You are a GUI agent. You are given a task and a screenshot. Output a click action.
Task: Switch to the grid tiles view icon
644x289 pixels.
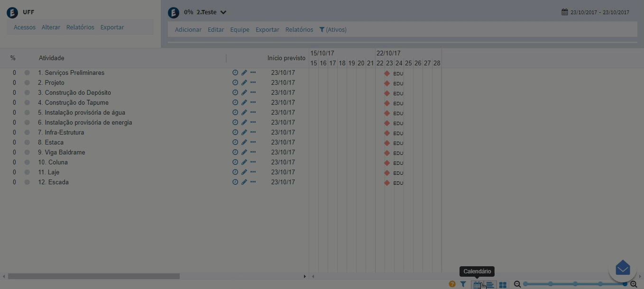pos(503,284)
